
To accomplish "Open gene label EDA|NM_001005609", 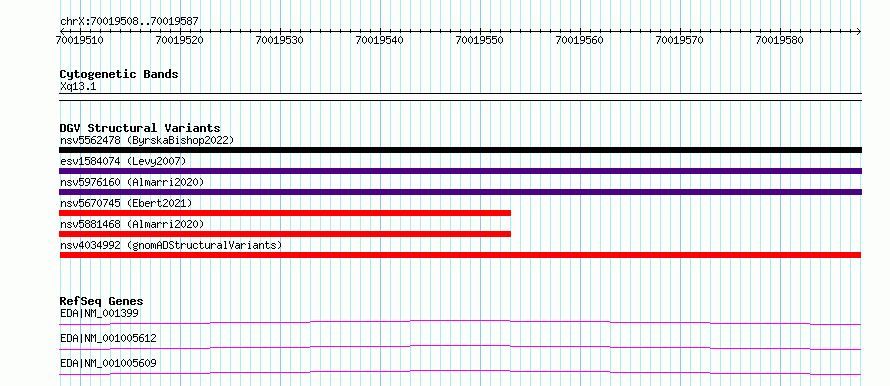I will (108, 363).
